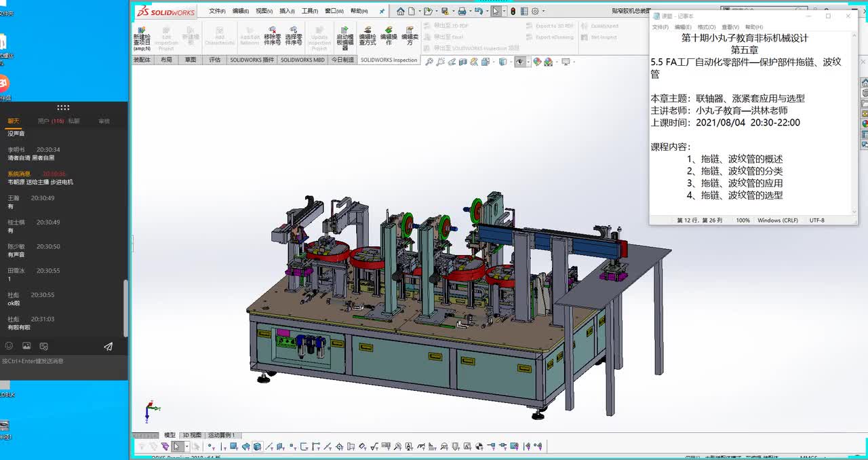868x460 pixels.
Task: Open the 插入 Insert menu
Action: 287,12
